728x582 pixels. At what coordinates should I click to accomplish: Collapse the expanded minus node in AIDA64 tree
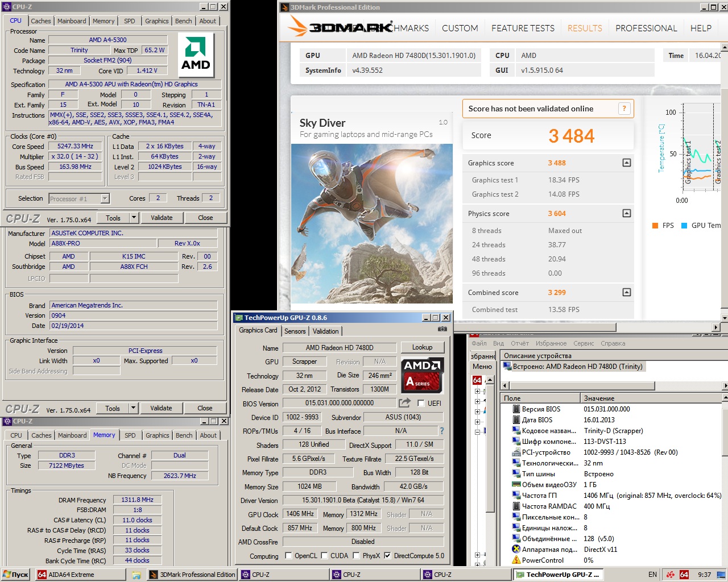(x=477, y=432)
